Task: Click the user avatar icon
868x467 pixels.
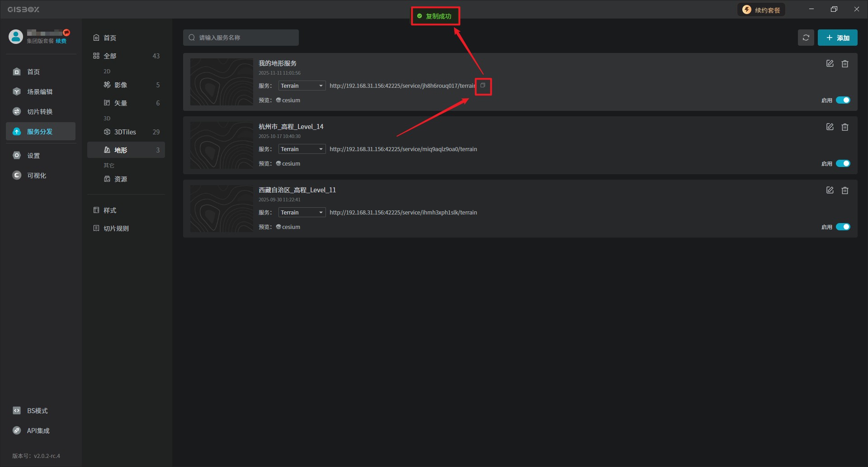Action: coord(16,37)
